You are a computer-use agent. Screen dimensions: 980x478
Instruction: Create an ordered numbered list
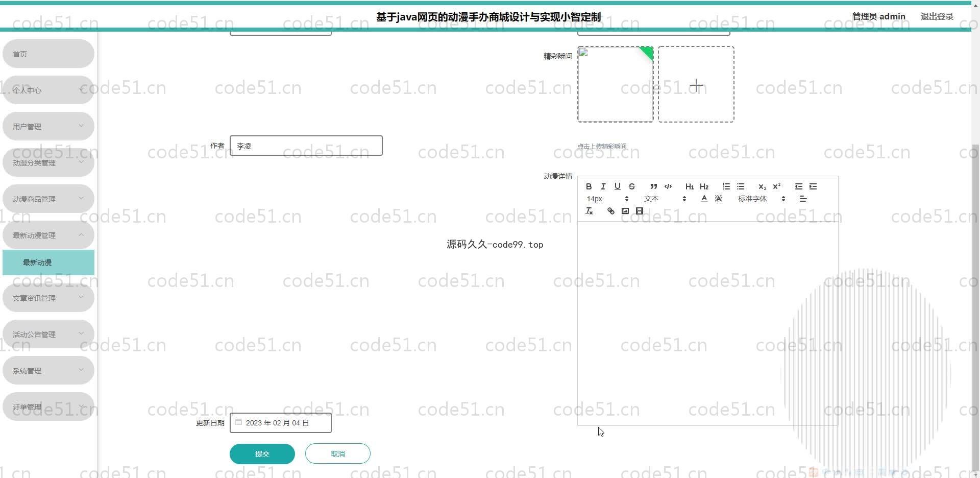tap(726, 186)
